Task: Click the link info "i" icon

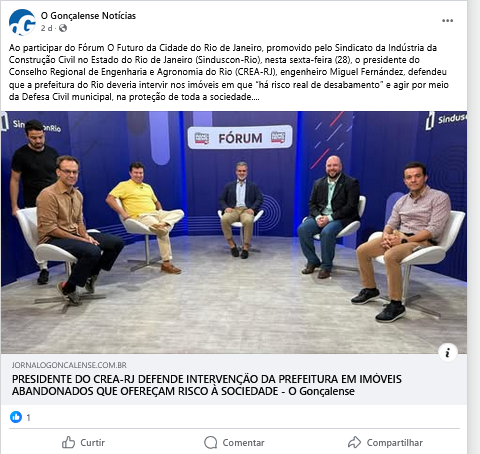Action: pos(447,352)
